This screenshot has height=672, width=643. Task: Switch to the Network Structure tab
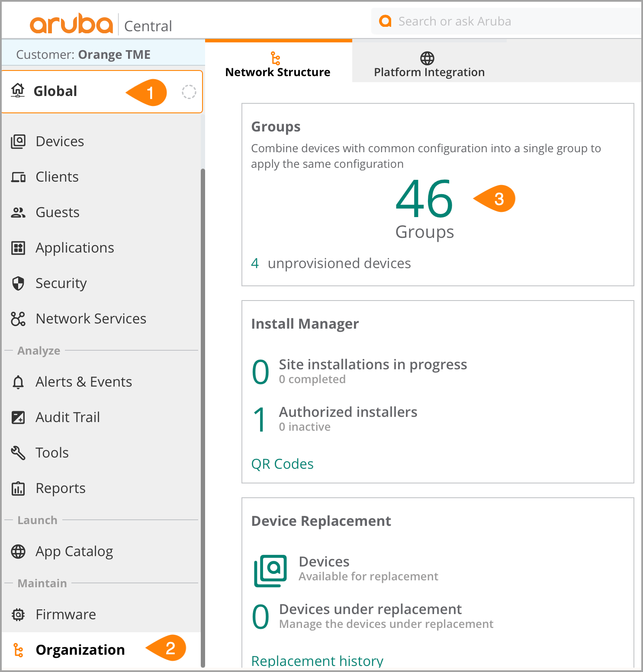(278, 61)
